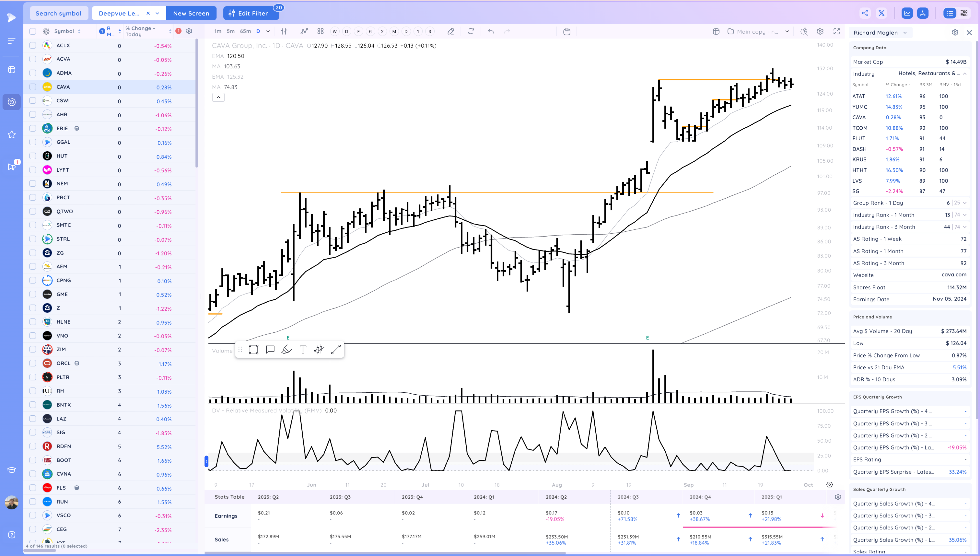
Task: Select the 5m timeframe
Action: pyautogui.click(x=230, y=31)
